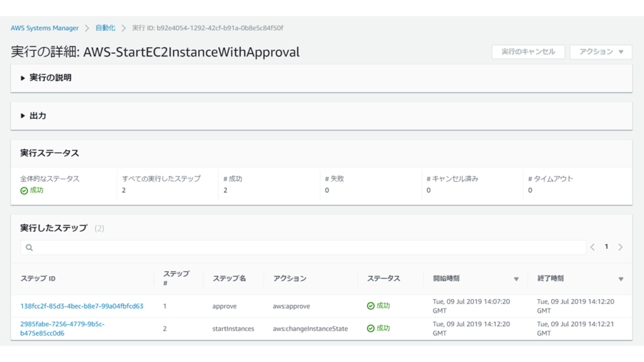This screenshot has width=644, height=362.
Task: Sort steps by 終了時刻 arrow
Action: coord(621,279)
